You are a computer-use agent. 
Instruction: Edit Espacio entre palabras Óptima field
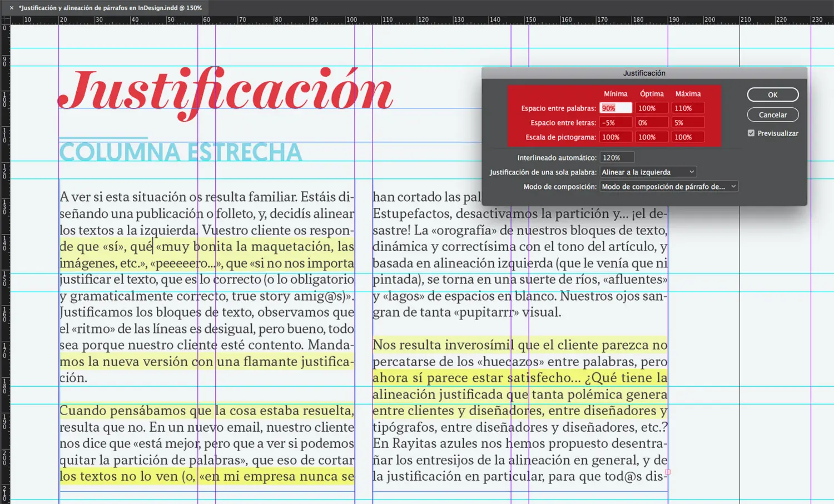pyautogui.click(x=652, y=108)
